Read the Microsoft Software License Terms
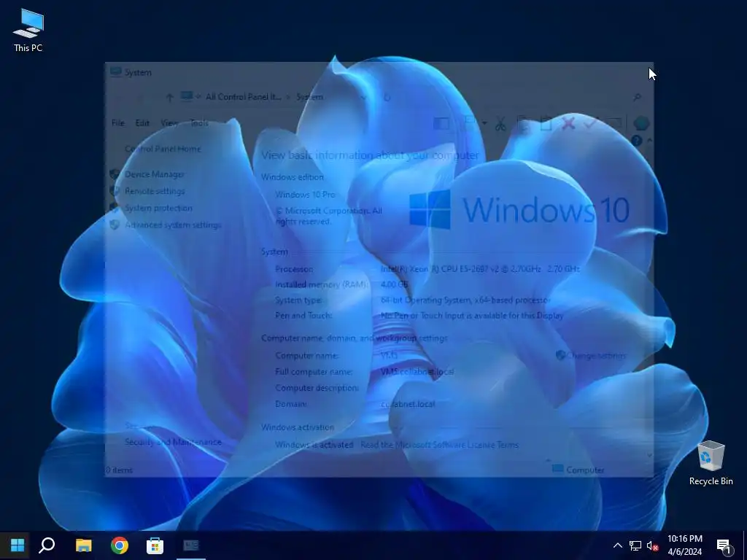 439,445
